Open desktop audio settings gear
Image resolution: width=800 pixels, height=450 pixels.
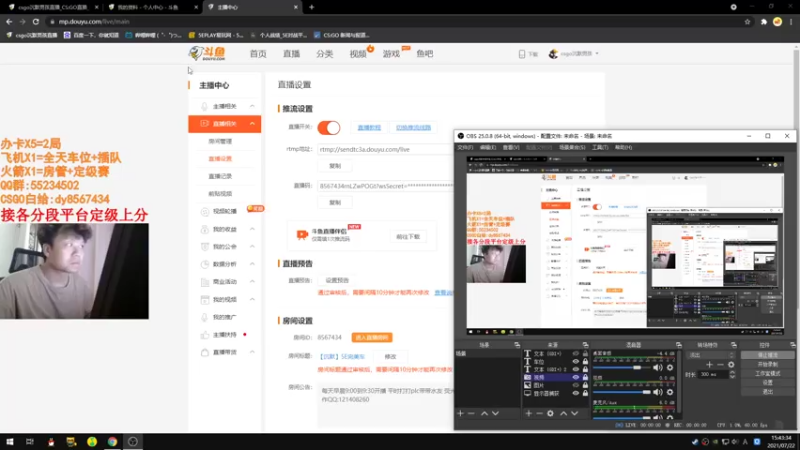coord(670,367)
